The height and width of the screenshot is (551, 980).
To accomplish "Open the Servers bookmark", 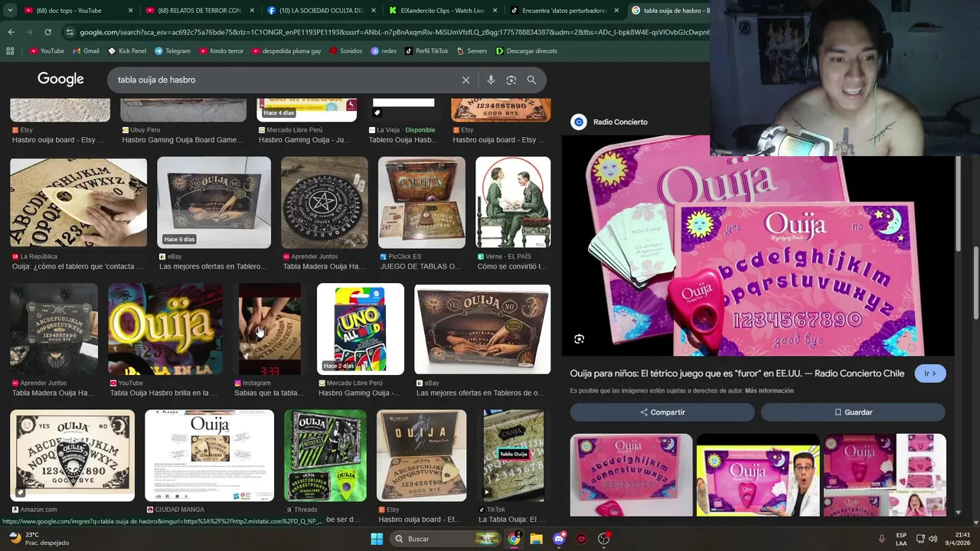I will 472,51.
